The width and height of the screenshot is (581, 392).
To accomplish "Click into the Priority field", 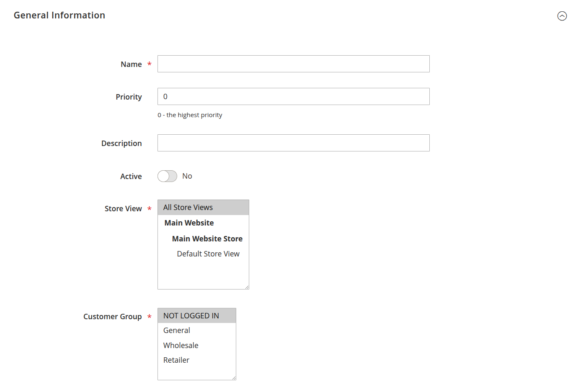I will click(293, 97).
